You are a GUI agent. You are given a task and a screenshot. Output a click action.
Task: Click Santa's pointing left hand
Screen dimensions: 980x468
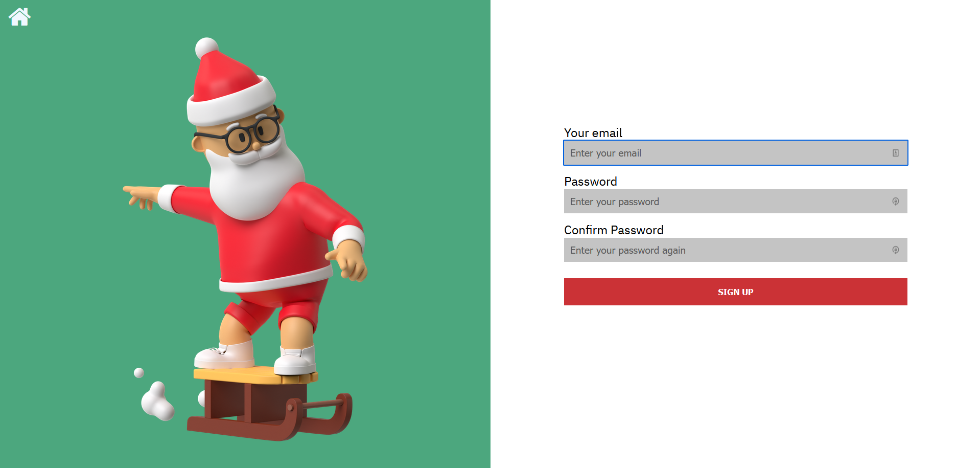click(141, 197)
